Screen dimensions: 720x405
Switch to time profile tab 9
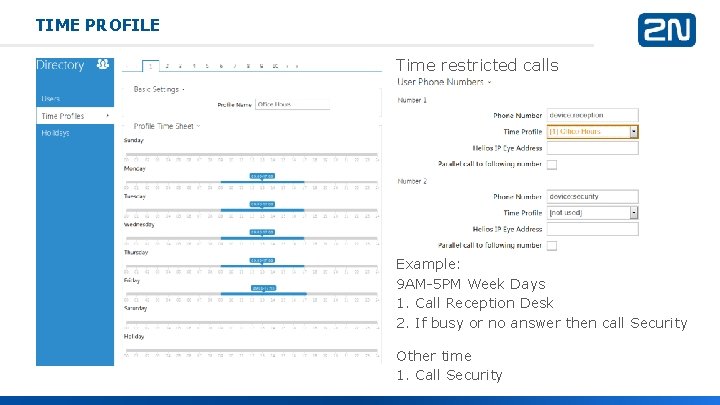pos(262,66)
